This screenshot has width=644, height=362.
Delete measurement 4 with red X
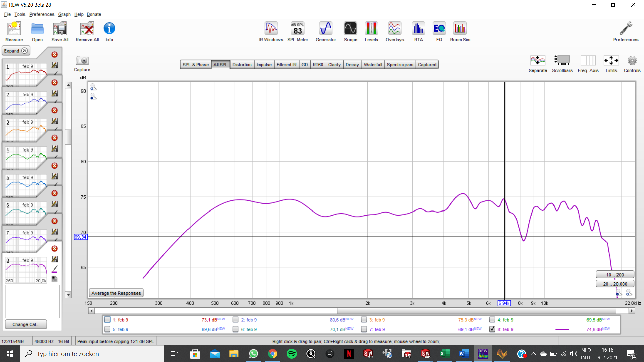click(x=54, y=138)
